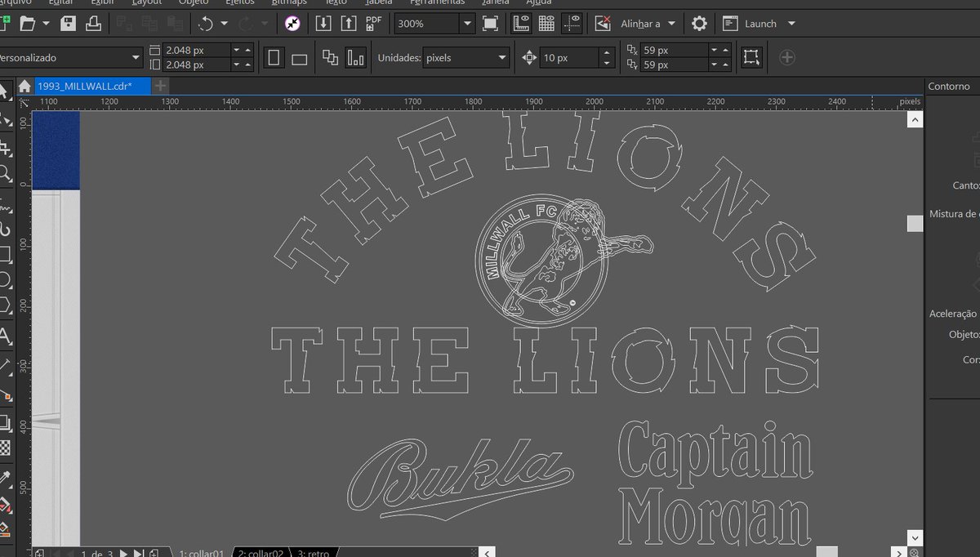The image size is (980, 557).
Task: Toggle the Show rulers icon
Action: pyautogui.click(x=521, y=24)
